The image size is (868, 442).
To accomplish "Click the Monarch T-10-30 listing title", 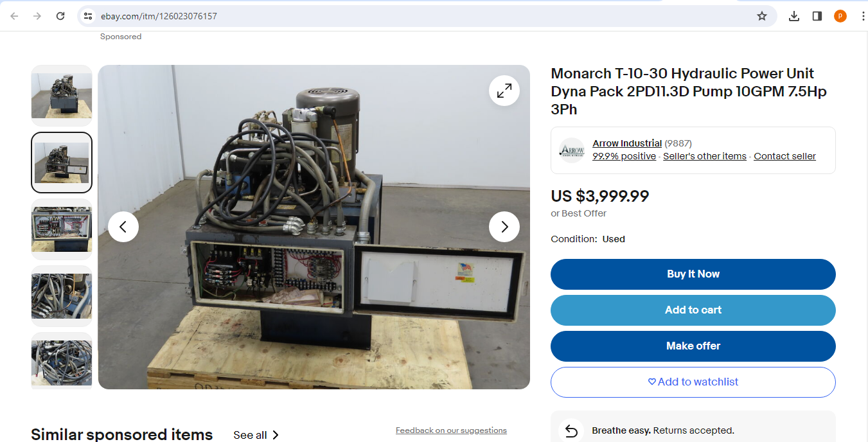I will point(689,91).
